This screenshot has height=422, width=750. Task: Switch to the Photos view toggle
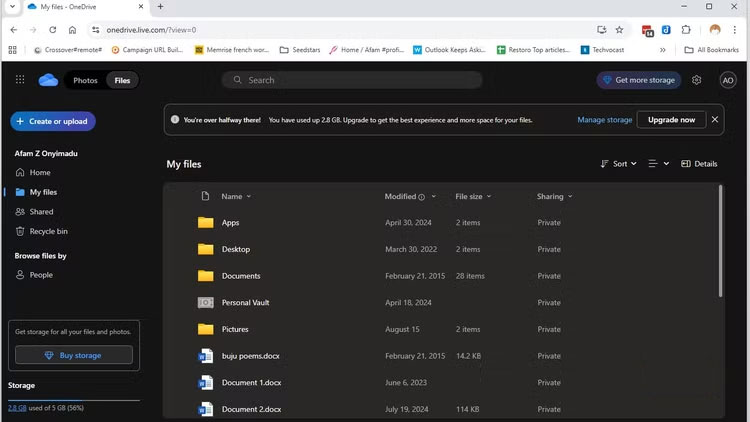[x=85, y=80]
